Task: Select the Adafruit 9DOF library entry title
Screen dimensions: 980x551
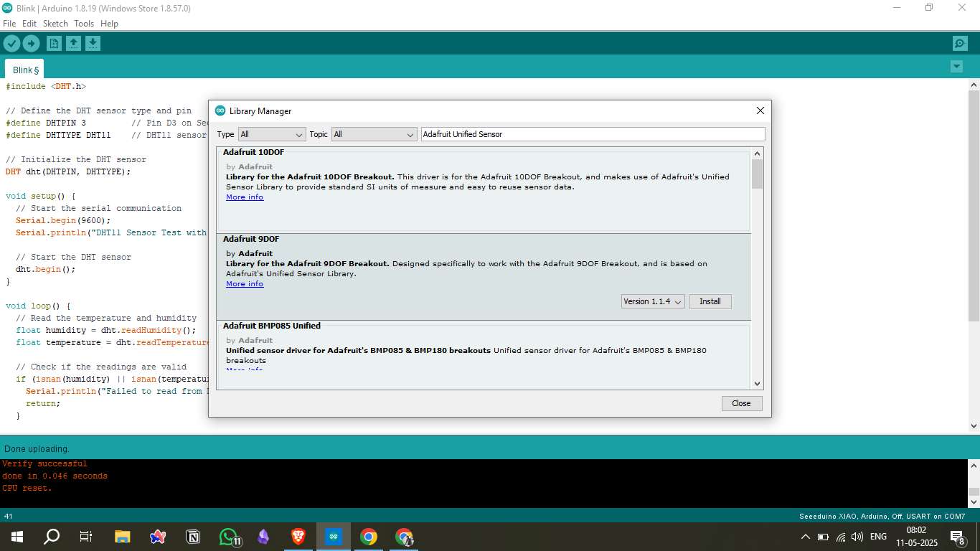Action: (x=251, y=239)
